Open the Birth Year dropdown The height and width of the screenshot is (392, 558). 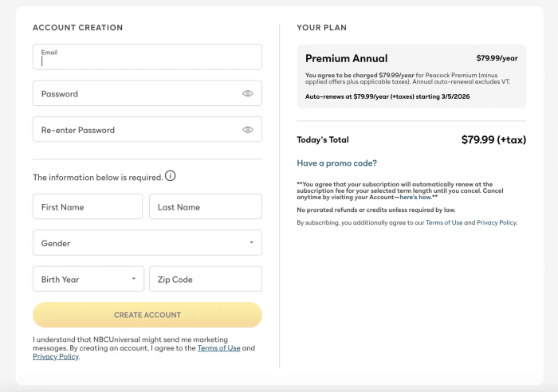[x=88, y=279]
